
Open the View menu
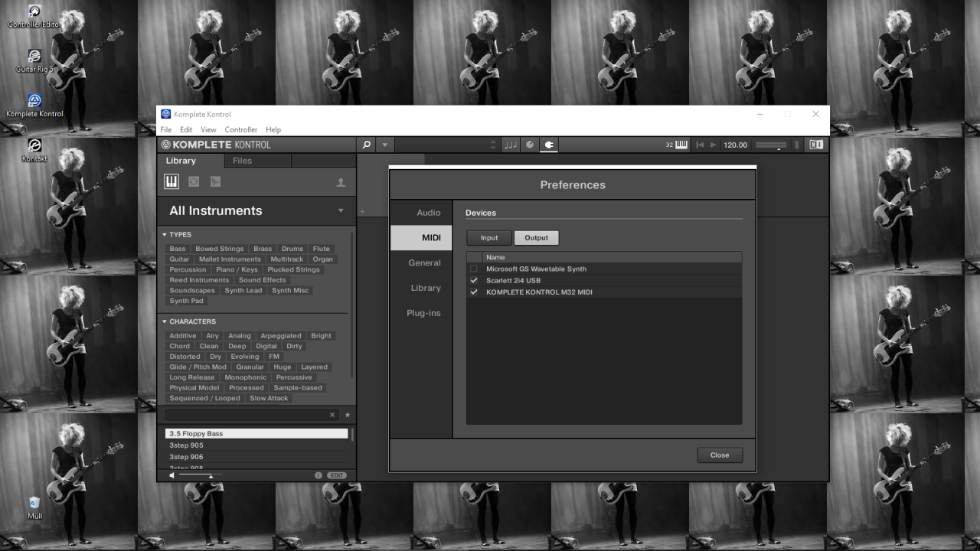[x=208, y=130]
